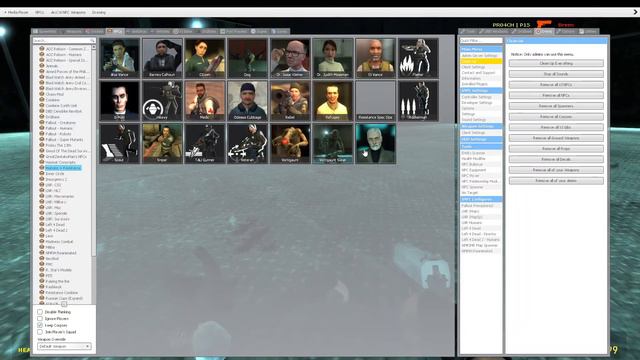This screenshot has height=360, width=640.
Task: Select the Animals NPC category
Action: point(52,66)
